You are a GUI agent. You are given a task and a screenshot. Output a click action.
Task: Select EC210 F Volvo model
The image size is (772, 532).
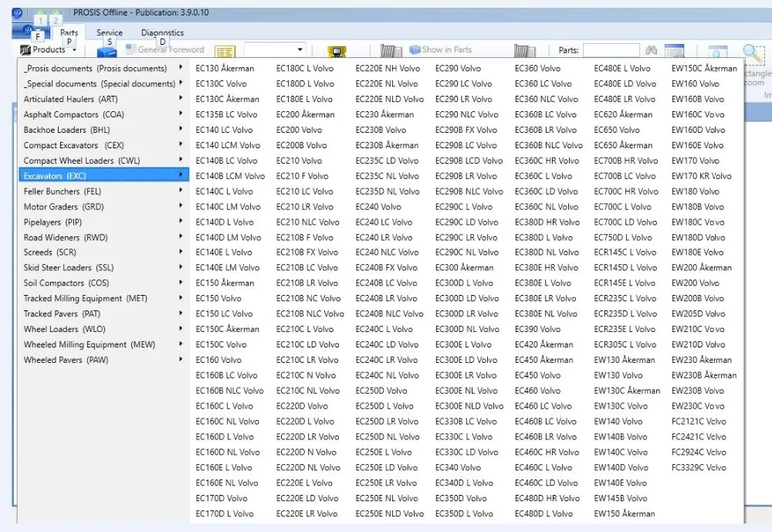(302, 176)
